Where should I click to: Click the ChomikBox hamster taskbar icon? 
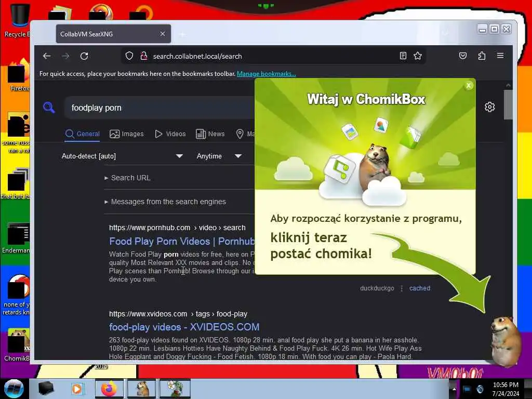pos(141,389)
